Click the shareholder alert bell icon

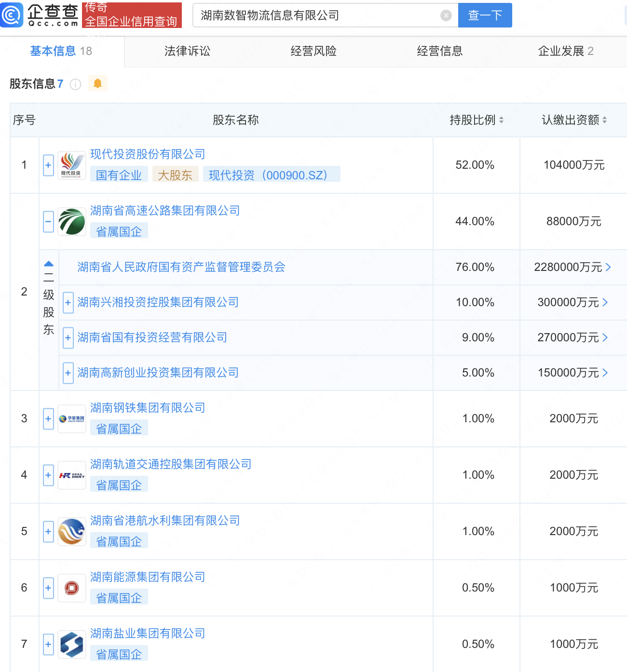pos(97,83)
